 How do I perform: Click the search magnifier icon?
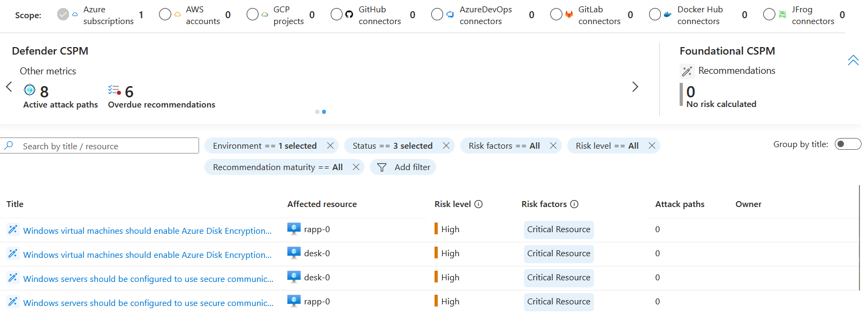[9, 145]
